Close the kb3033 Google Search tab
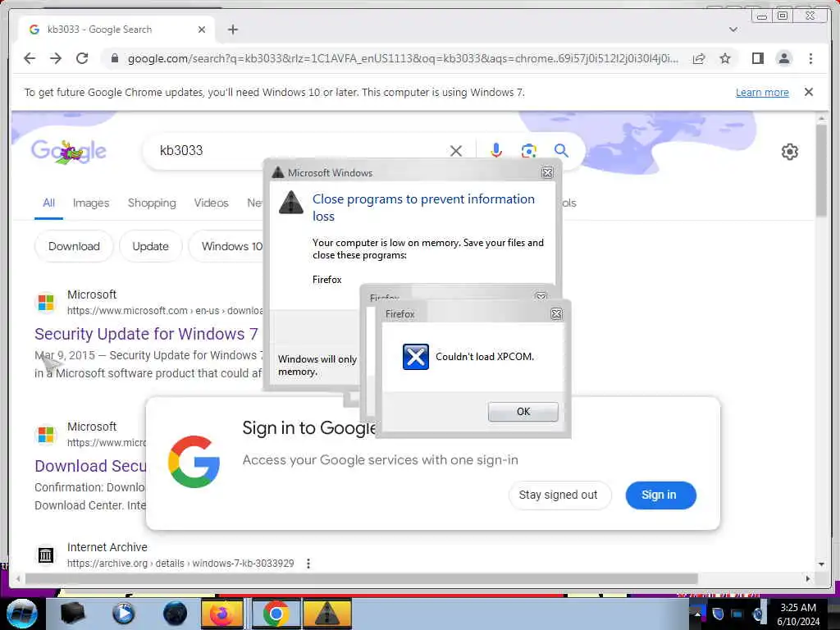This screenshot has width=840, height=630. [202, 30]
